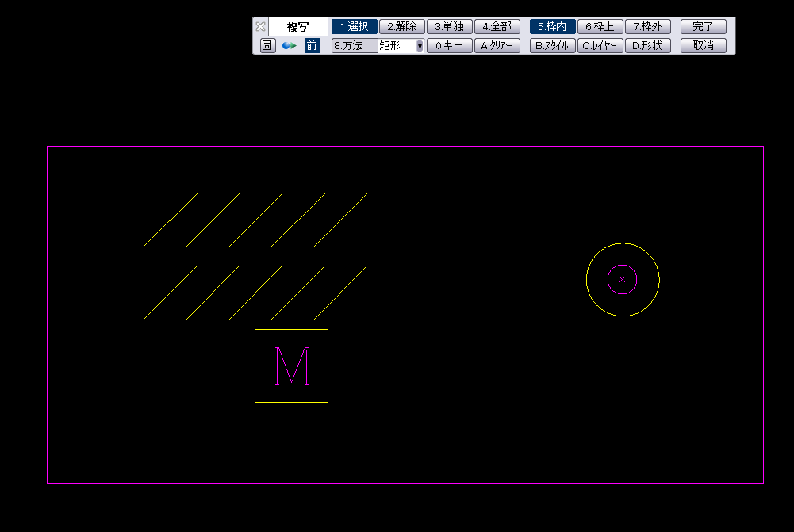Open the B.スタイル style filter
Screen dimensions: 794x532
[x=552, y=46]
